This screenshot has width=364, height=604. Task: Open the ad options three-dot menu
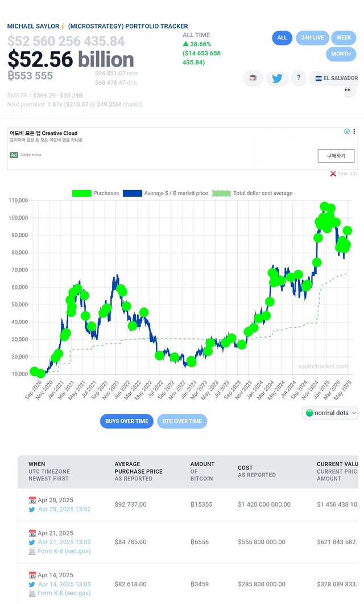[354, 132]
